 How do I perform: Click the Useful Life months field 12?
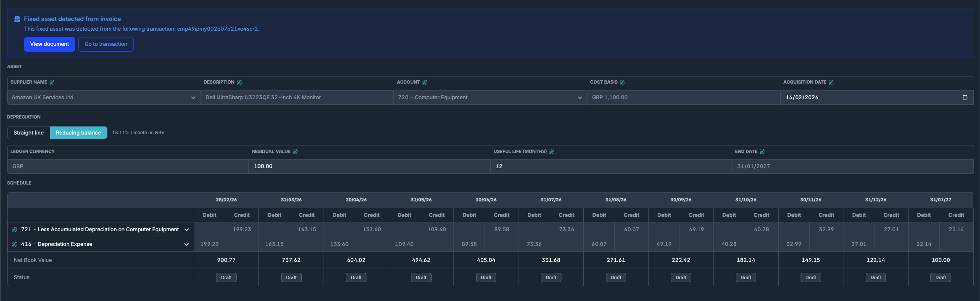point(611,166)
